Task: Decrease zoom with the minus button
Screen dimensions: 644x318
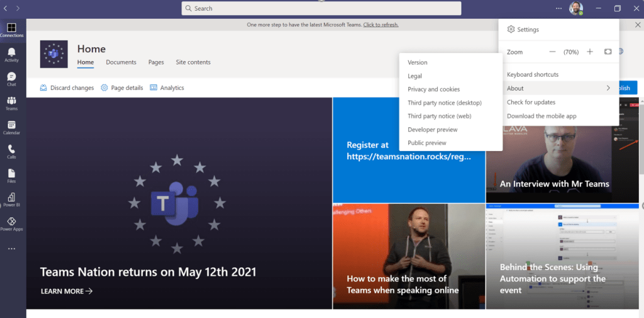Action: [552, 52]
